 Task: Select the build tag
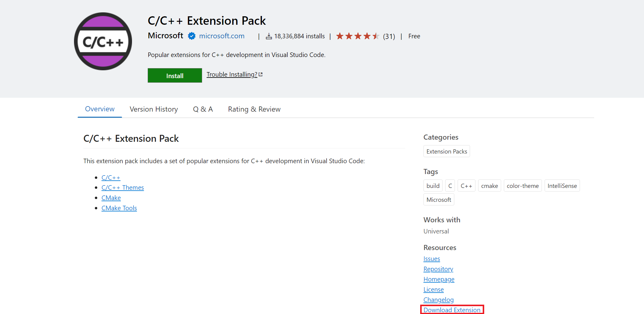click(x=433, y=186)
